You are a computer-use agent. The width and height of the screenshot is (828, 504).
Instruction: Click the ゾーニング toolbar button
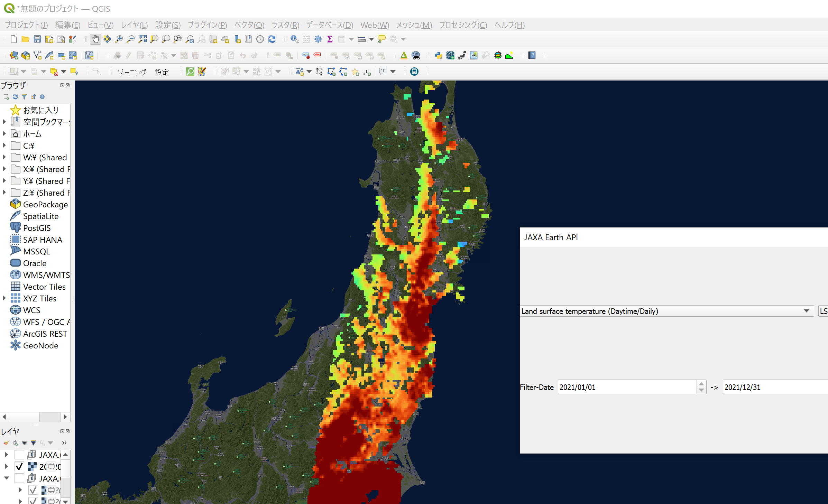pos(131,72)
